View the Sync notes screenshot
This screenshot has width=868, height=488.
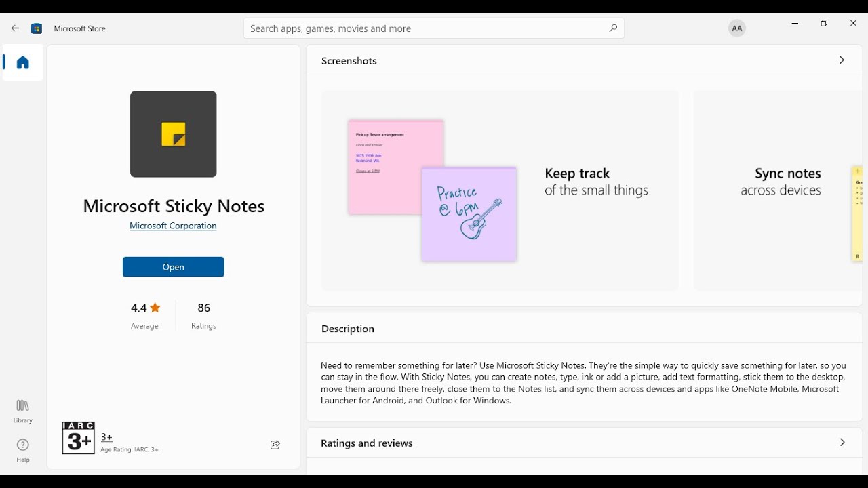(778, 191)
